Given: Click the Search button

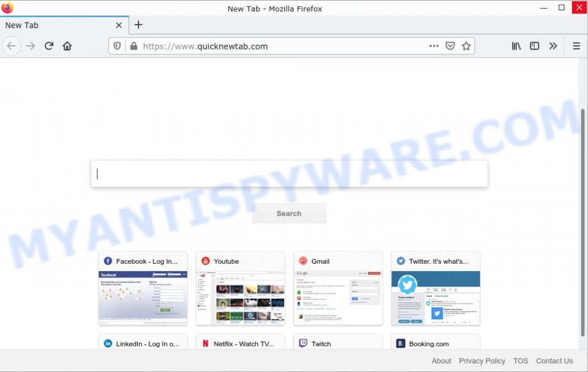Looking at the screenshot, I should (x=289, y=214).
